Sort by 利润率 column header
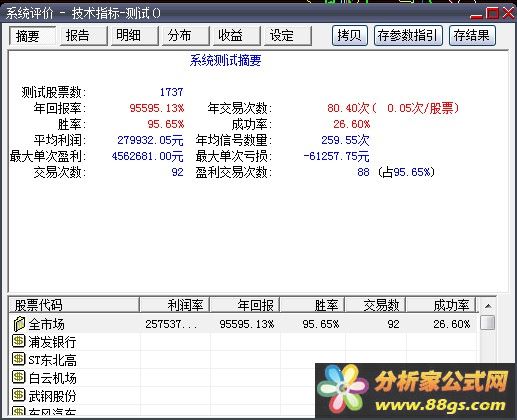This screenshot has height=420, width=517. coord(175,305)
